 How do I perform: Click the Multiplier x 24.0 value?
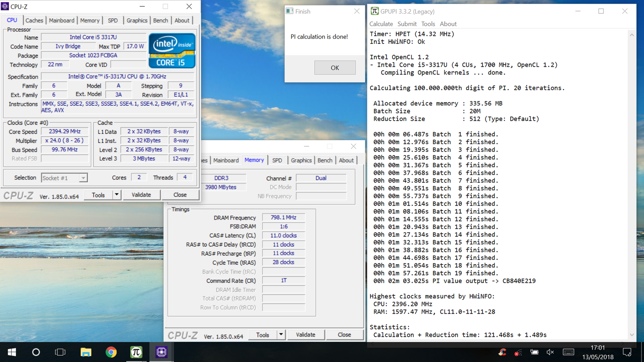(65, 141)
